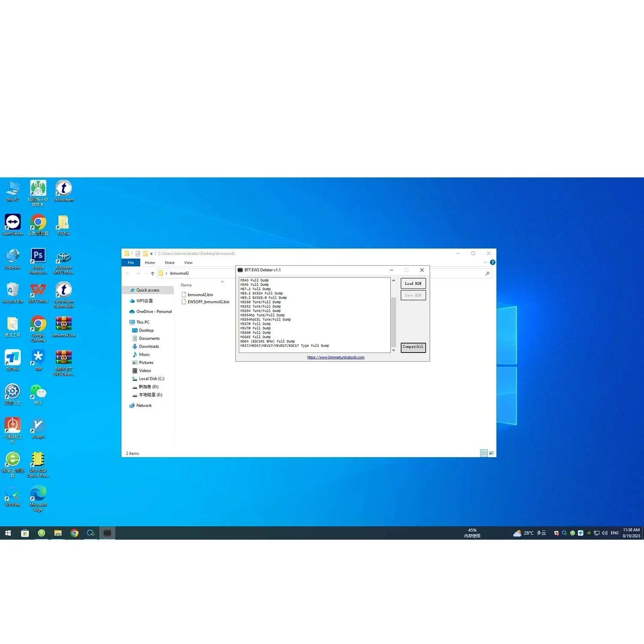644x644 pixels.
Task: Click the scroll-down arrow of the ECU list
Action: click(394, 350)
